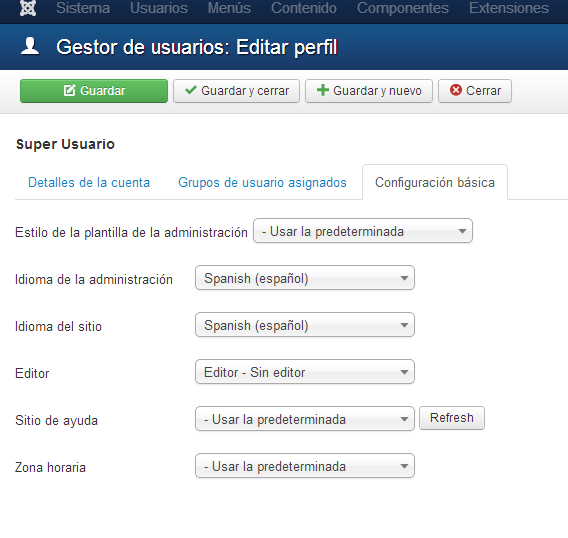Screen dimensions: 568x538
Task: Expand the Editor selection dropdown
Action: coord(305,372)
